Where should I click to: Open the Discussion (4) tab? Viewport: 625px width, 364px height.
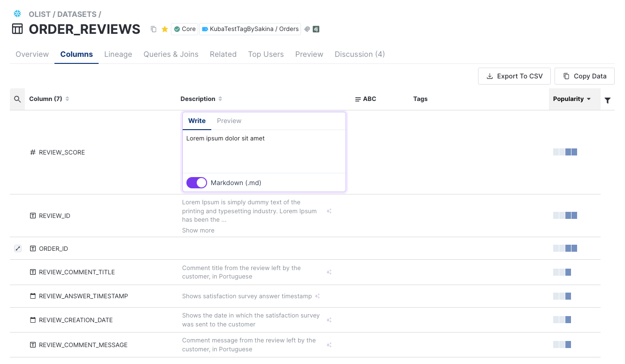360,54
